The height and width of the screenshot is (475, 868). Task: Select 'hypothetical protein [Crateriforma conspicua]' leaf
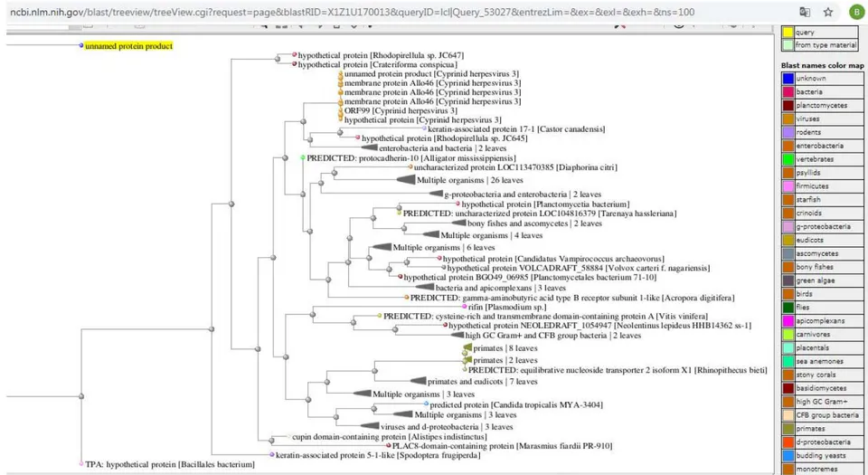(378, 65)
